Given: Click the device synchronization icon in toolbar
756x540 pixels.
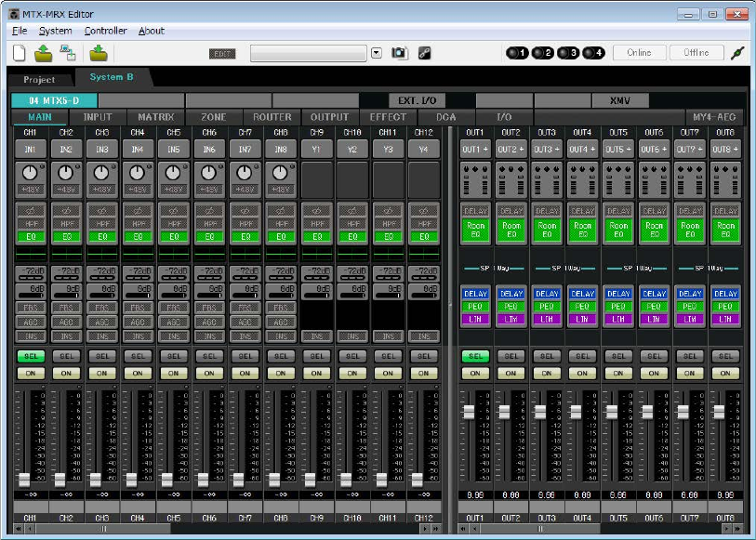Looking at the screenshot, I should tap(68, 53).
